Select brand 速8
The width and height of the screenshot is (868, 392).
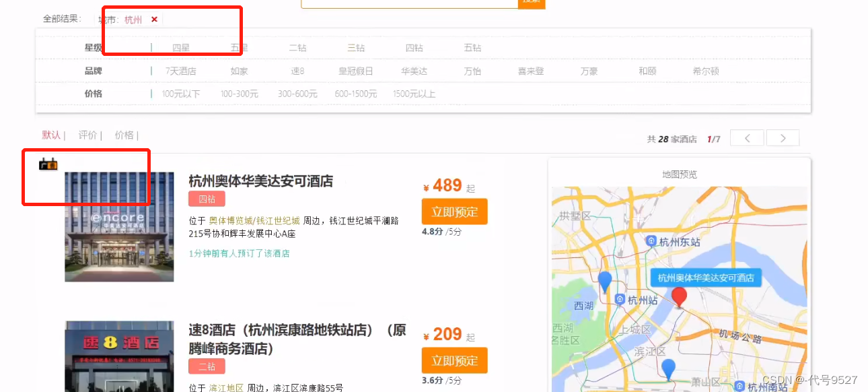[x=297, y=71]
